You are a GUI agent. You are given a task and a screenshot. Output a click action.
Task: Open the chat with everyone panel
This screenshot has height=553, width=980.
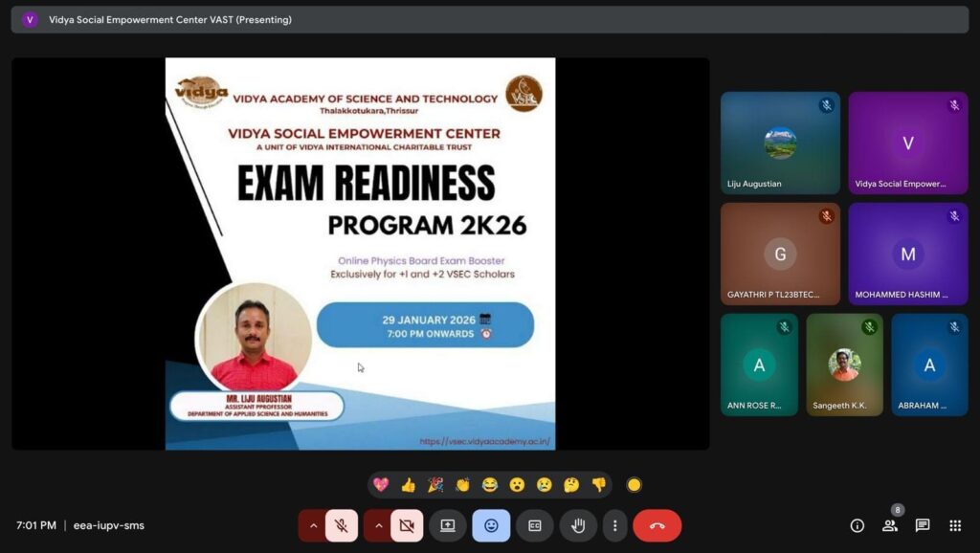coord(922,525)
